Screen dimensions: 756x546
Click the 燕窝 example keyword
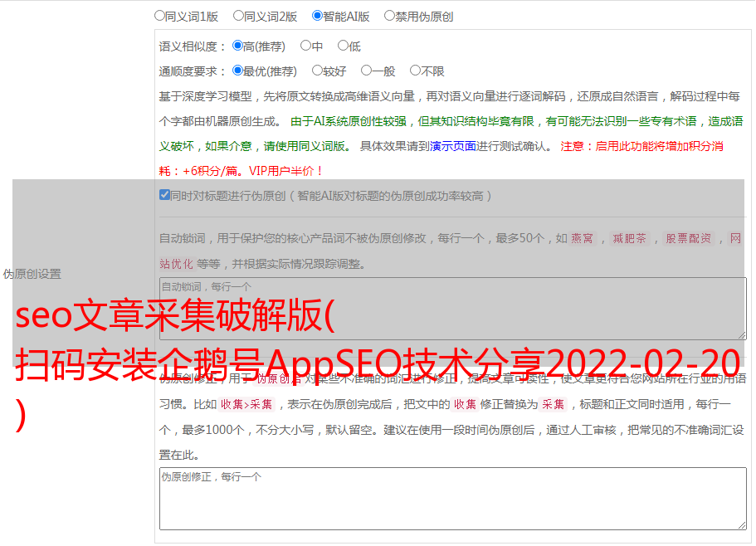point(582,238)
